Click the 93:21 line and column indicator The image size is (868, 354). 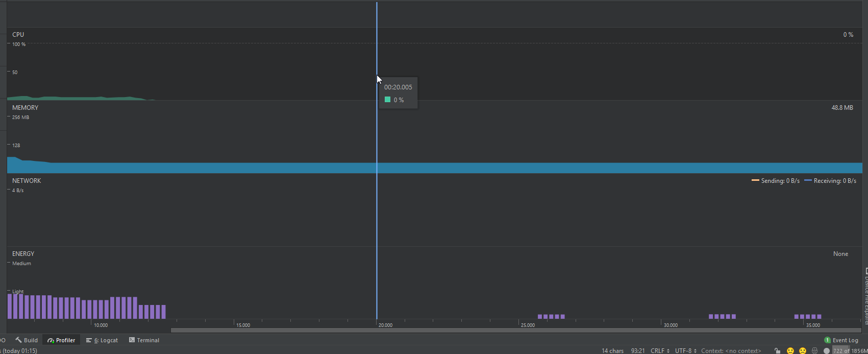(638, 351)
